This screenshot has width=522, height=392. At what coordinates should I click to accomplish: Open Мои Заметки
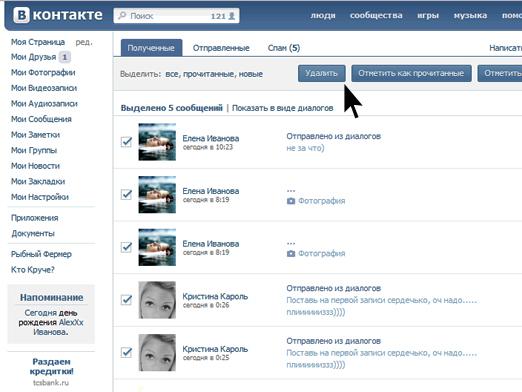pyautogui.click(x=35, y=135)
